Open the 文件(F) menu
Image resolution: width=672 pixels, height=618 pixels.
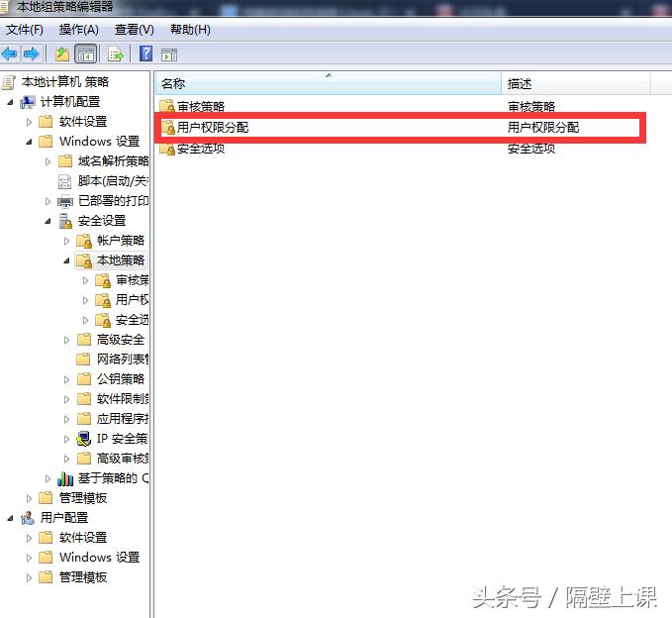[25, 30]
